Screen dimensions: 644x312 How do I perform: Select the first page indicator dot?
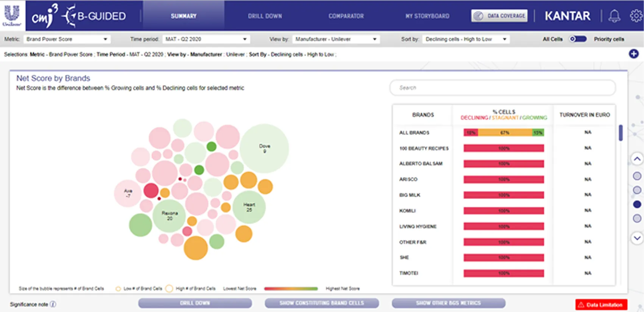pyautogui.click(x=637, y=176)
